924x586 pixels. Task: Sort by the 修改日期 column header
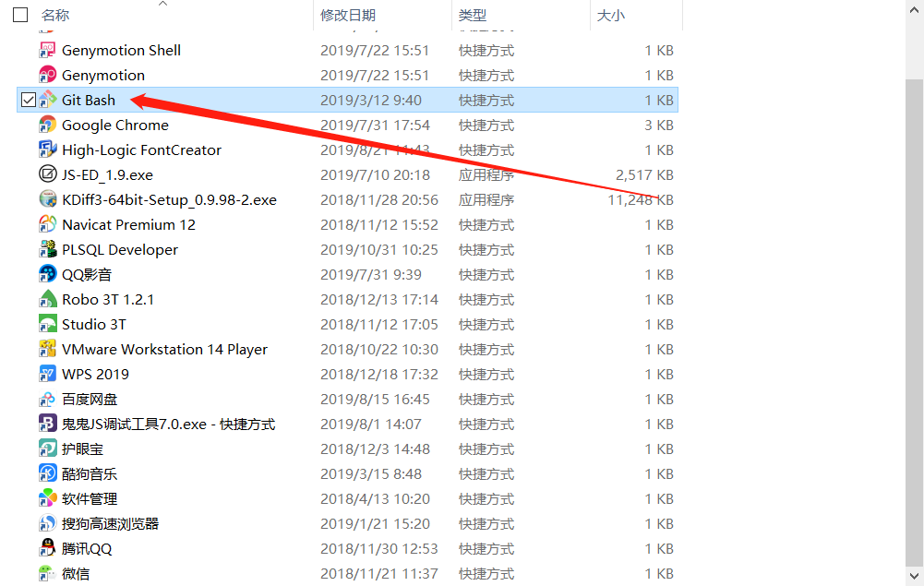(348, 16)
